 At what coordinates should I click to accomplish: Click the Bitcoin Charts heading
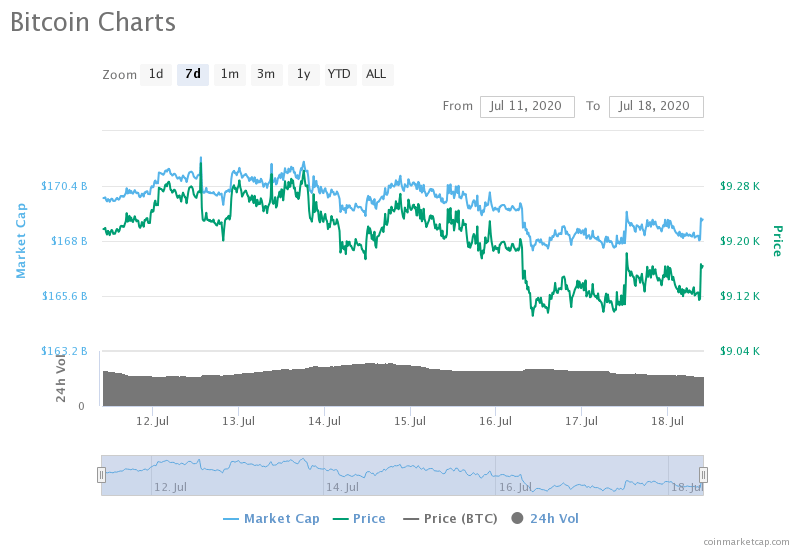pos(93,22)
